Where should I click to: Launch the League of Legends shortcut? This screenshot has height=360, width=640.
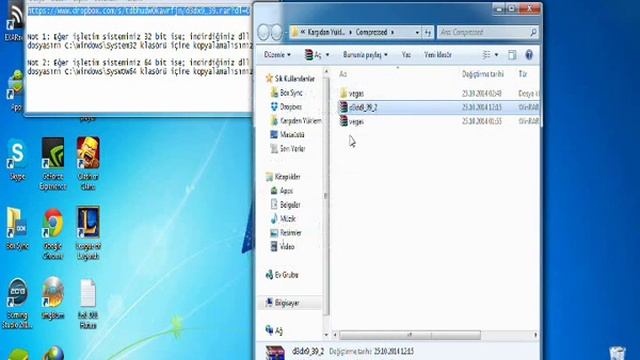point(88,233)
